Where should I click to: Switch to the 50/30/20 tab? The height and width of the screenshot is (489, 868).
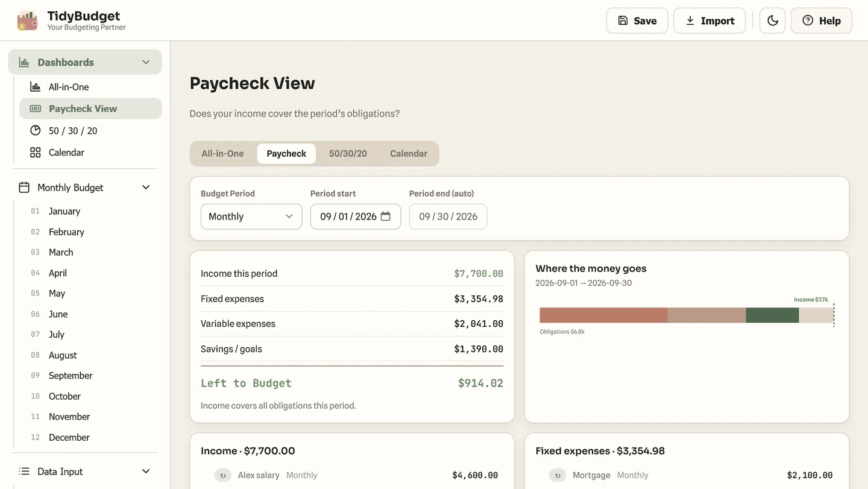click(x=348, y=154)
